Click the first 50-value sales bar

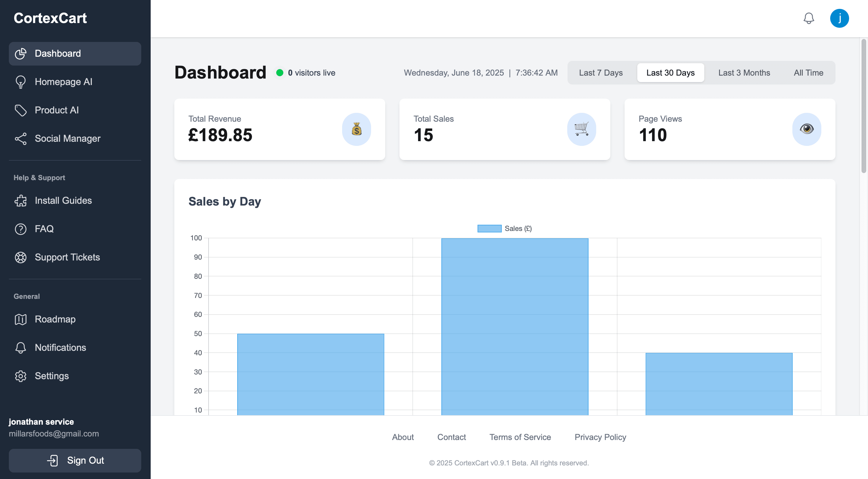point(311,374)
